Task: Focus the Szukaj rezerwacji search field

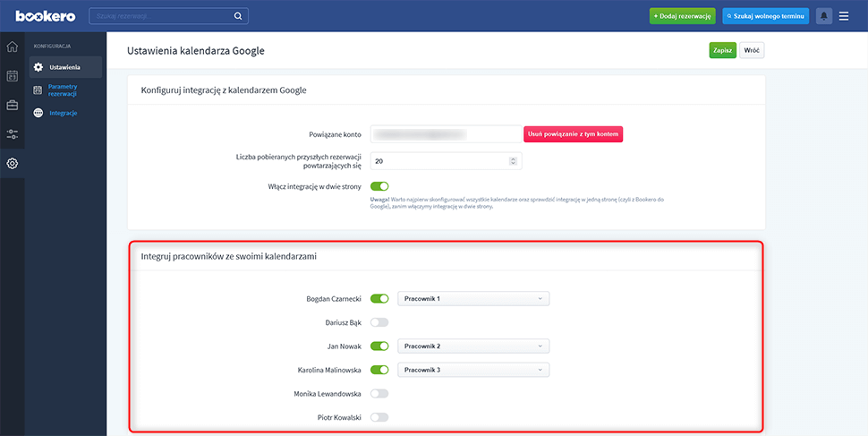Action: 169,16
